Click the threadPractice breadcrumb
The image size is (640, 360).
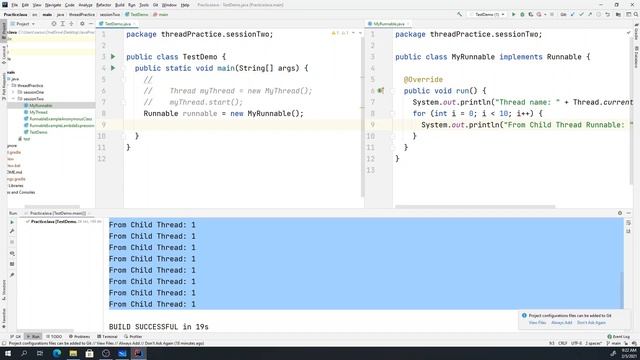pyautogui.click(x=82, y=14)
